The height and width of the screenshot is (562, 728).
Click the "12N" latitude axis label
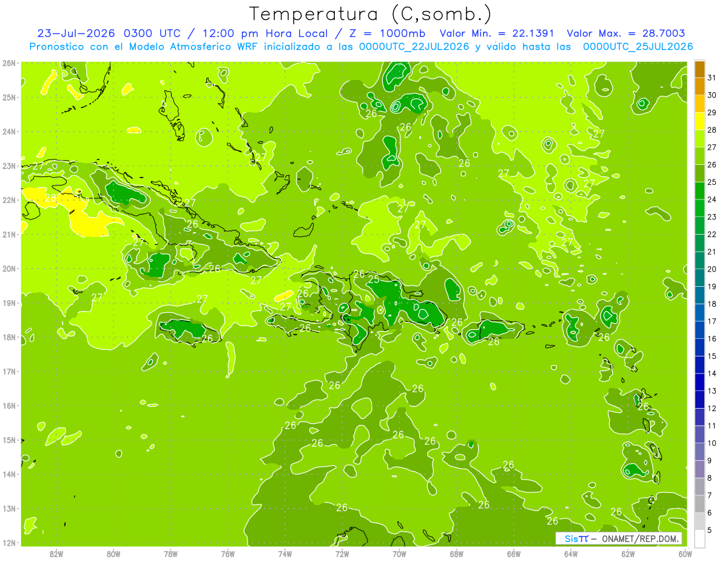tap(8, 543)
